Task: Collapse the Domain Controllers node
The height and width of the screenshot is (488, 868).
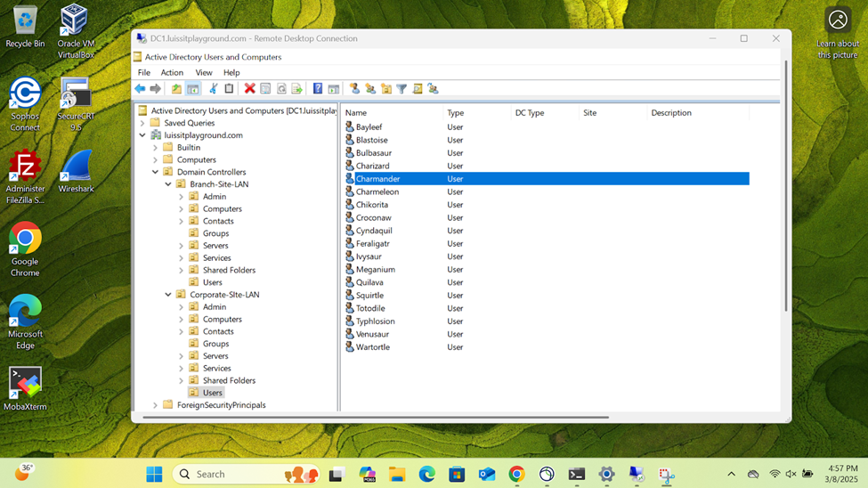Action: pos(156,172)
